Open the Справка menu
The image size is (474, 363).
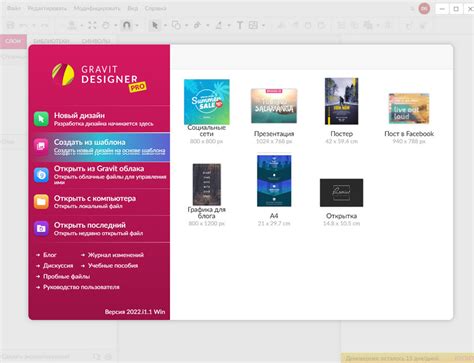click(x=156, y=8)
